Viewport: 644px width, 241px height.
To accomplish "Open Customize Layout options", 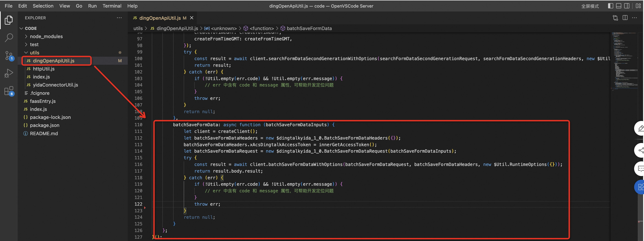I will 638,6.
